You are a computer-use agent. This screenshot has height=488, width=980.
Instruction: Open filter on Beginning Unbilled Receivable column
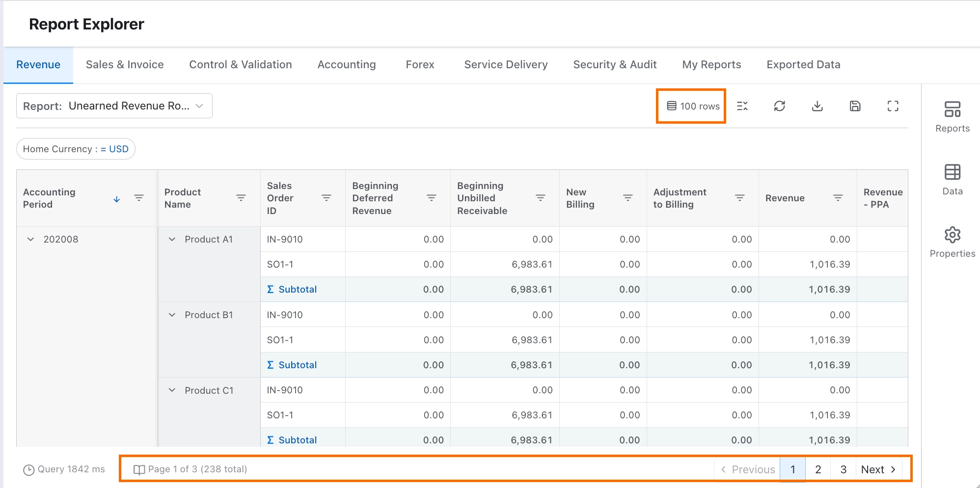tap(541, 198)
